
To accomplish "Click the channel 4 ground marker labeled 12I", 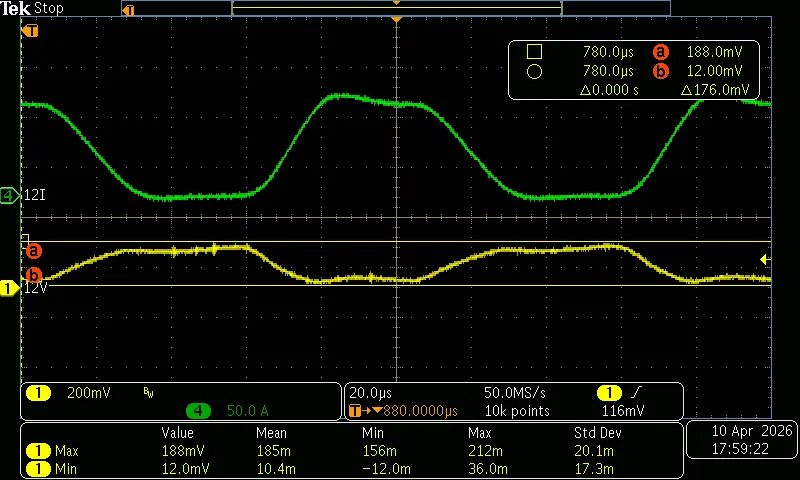I will (10, 195).
